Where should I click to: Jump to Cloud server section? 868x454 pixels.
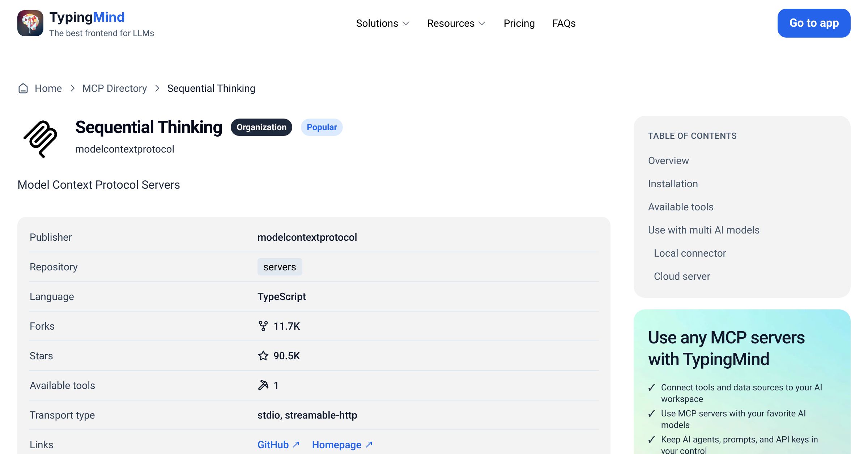pos(682,276)
